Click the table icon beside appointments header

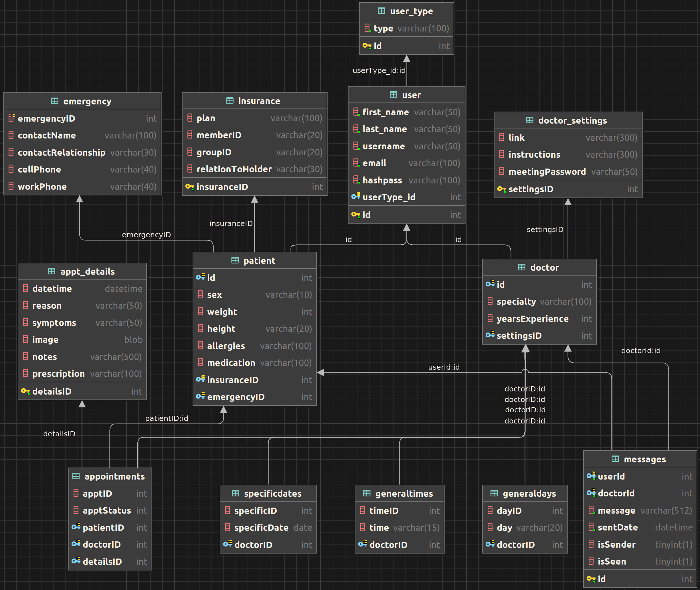76,476
